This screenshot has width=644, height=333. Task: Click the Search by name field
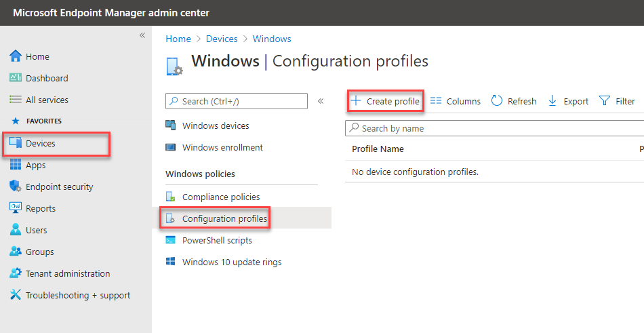point(495,128)
